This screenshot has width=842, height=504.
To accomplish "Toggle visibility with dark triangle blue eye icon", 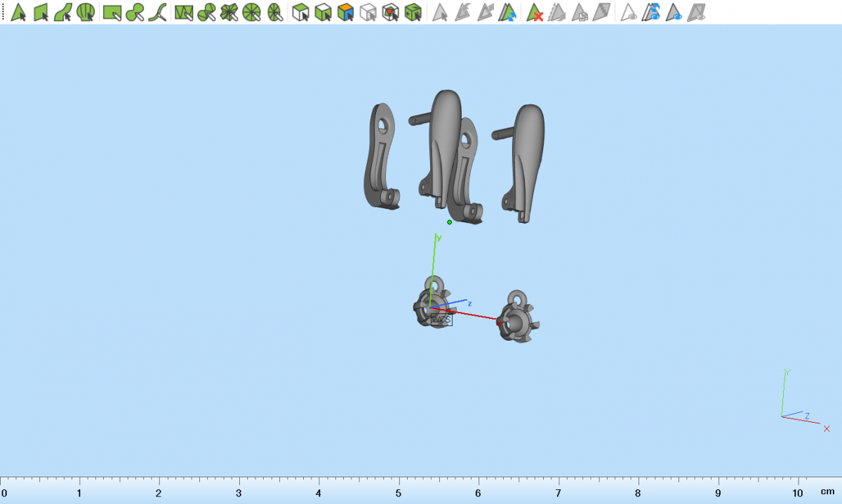I will 674,12.
